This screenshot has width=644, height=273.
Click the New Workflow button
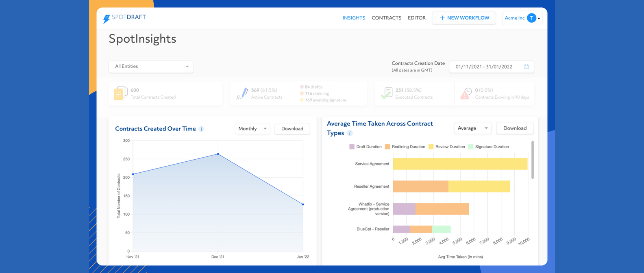pyautogui.click(x=464, y=18)
